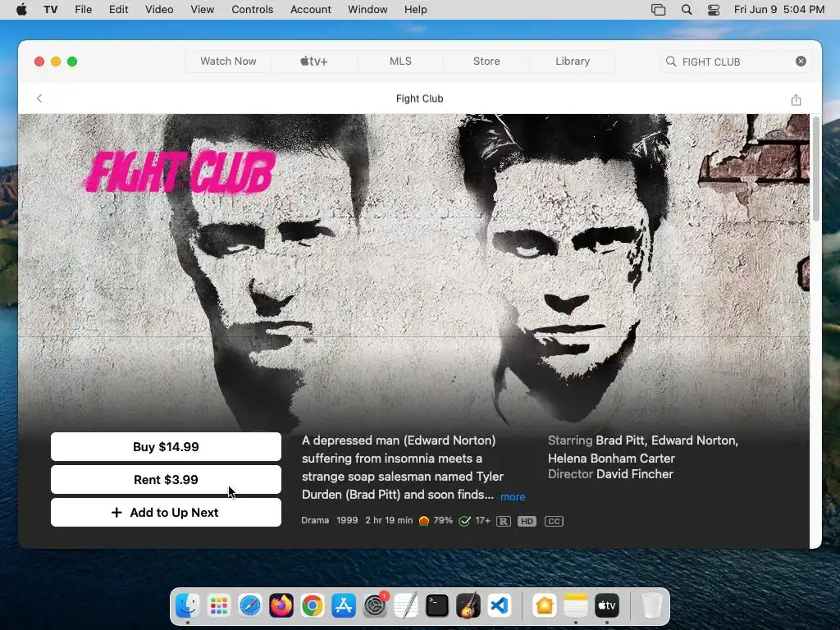This screenshot has height=630, width=840.
Task: Click the vertical scrollbar of the TV window
Action: [x=816, y=168]
